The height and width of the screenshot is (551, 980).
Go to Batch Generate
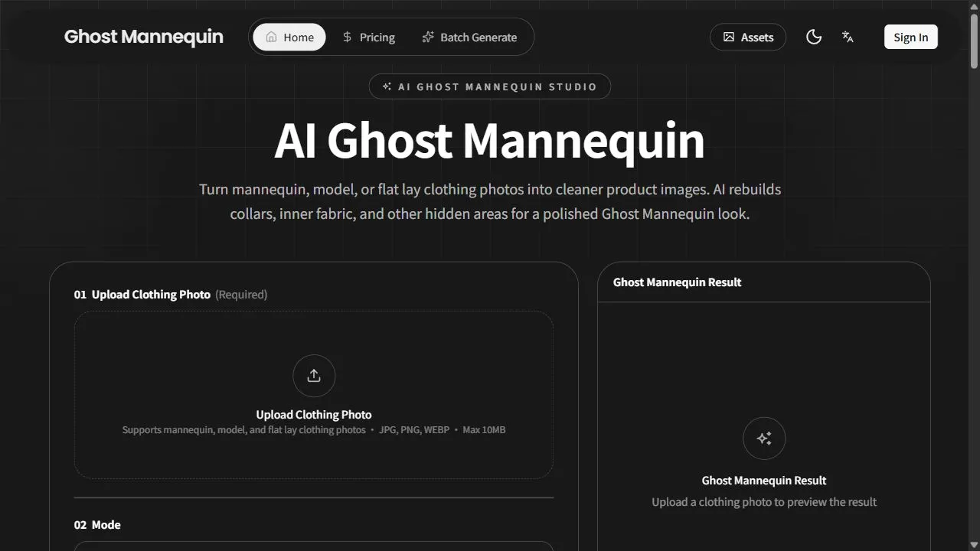coord(469,37)
